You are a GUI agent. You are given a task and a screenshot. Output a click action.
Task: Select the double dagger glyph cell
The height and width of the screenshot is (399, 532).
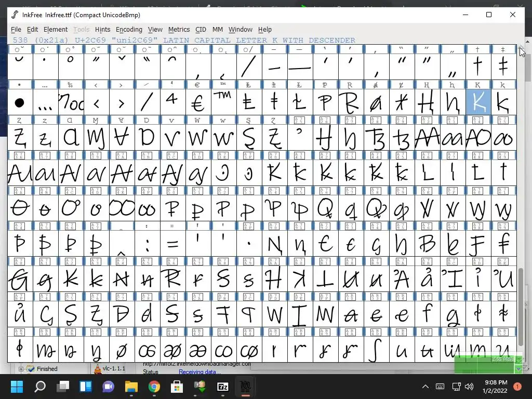tap(503, 66)
